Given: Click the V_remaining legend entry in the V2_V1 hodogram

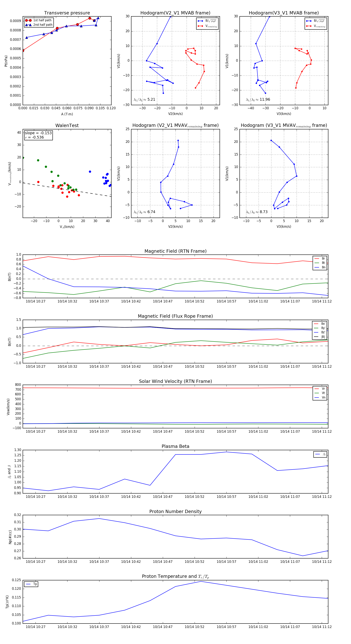Looking at the screenshot, I should [x=207, y=26].
